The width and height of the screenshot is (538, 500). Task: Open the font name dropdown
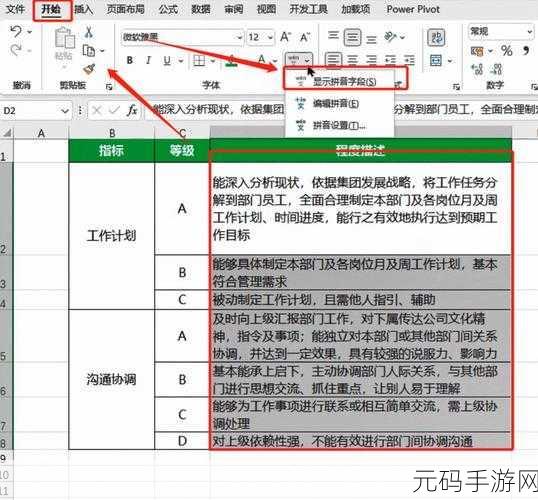(239, 37)
